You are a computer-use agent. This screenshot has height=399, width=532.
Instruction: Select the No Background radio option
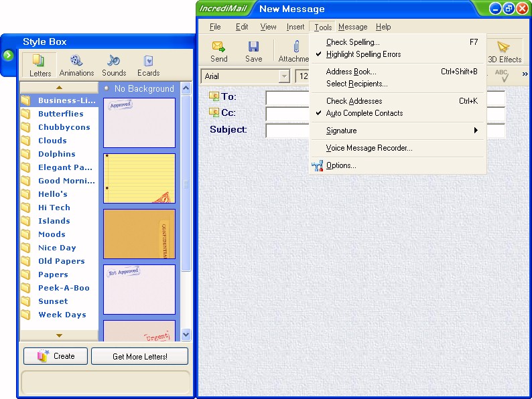point(107,88)
